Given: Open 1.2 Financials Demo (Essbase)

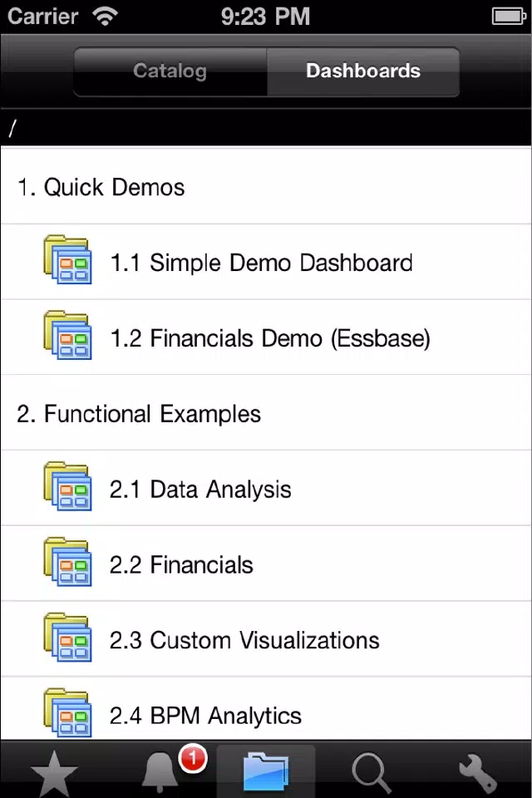Looking at the screenshot, I should [266, 337].
